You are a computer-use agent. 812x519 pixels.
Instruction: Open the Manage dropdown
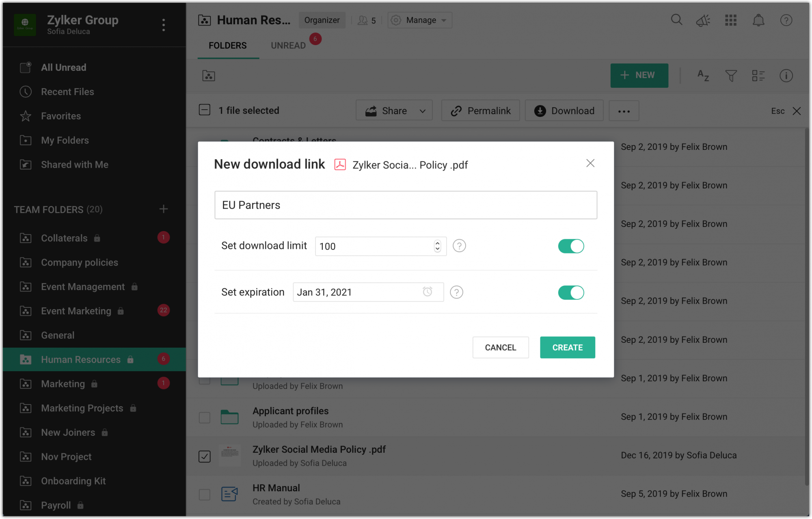419,20
